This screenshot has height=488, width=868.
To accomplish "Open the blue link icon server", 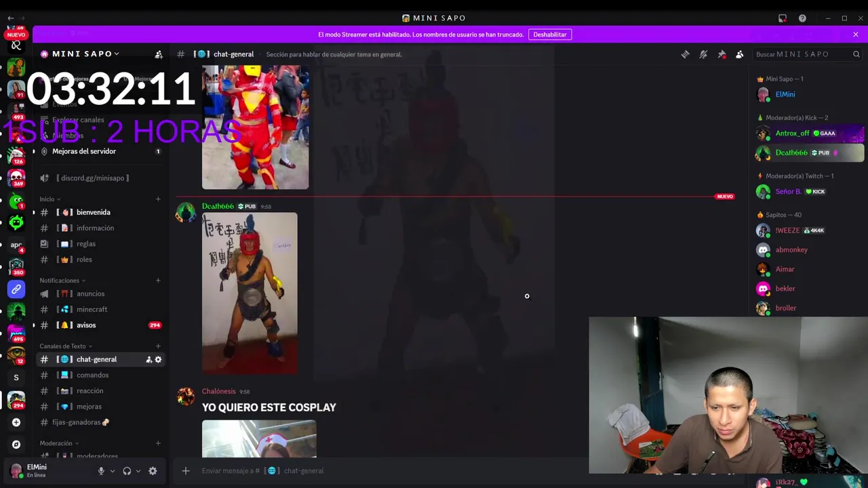I will (16, 289).
